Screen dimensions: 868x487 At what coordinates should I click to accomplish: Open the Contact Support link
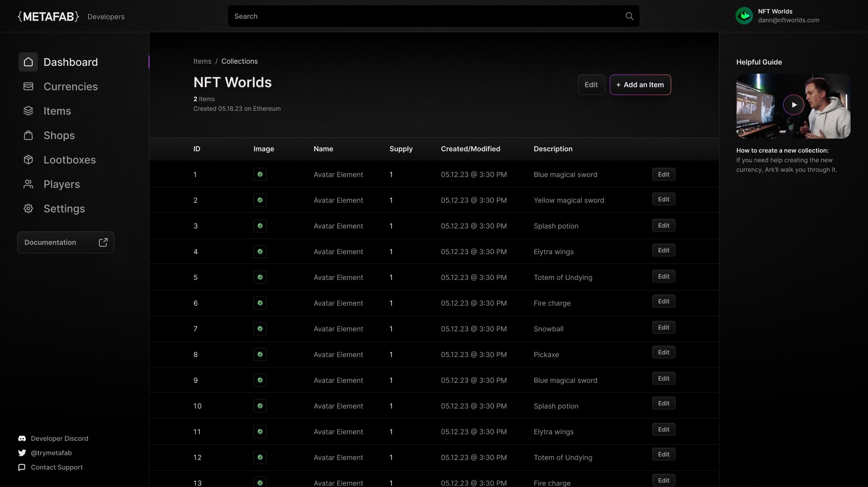56,467
